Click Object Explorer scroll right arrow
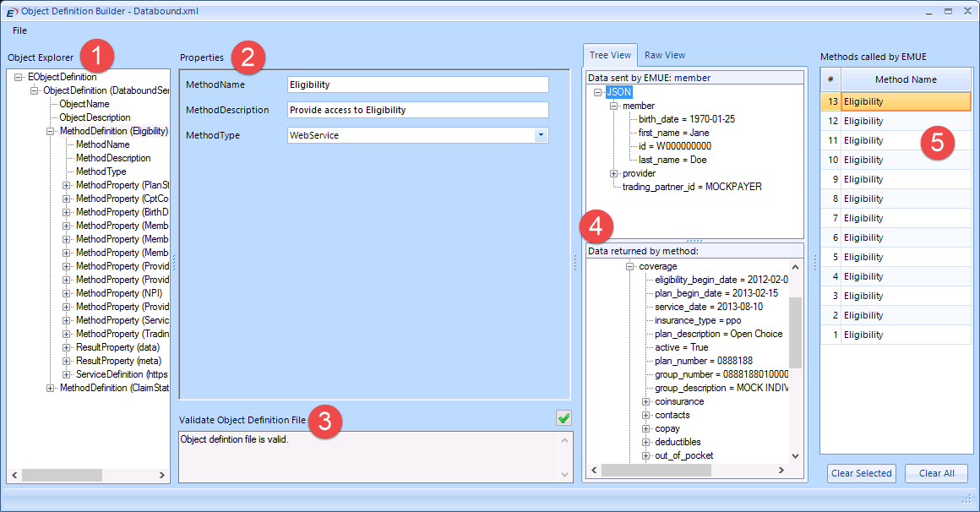The width and height of the screenshot is (980, 512). click(162, 475)
